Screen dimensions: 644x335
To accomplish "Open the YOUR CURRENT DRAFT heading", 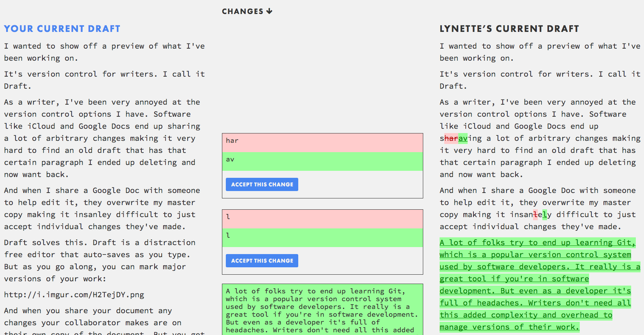I will coord(62,29).
